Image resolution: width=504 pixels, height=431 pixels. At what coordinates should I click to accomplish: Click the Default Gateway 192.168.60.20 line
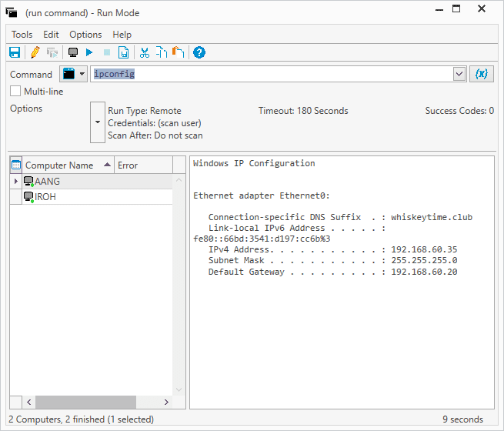[332, 272]
